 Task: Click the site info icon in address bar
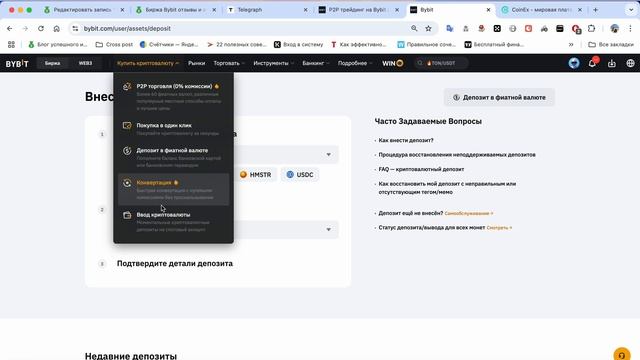pyautogui.click(x=75, y=29)
